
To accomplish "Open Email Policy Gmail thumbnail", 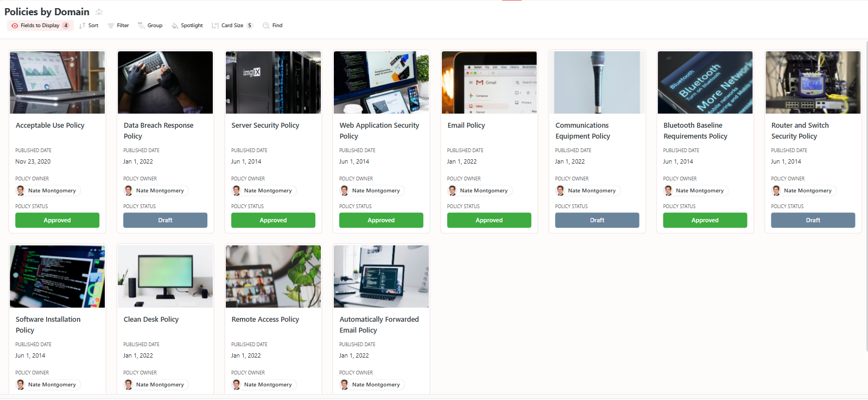I will [489, 82].
